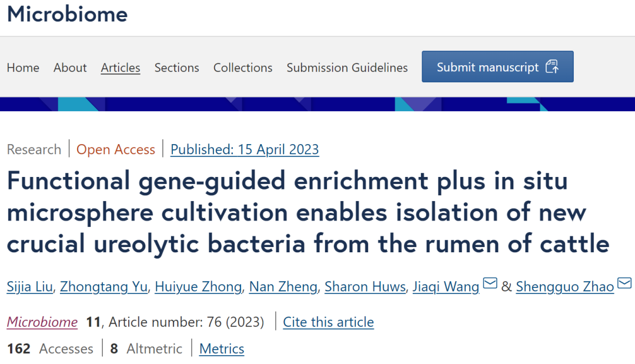Navigate to the Sections page

[x=176, y=68]
